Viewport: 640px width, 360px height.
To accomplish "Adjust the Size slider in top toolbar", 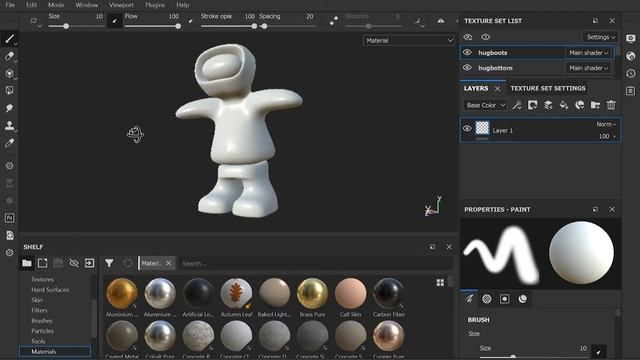I will [76, 26].
